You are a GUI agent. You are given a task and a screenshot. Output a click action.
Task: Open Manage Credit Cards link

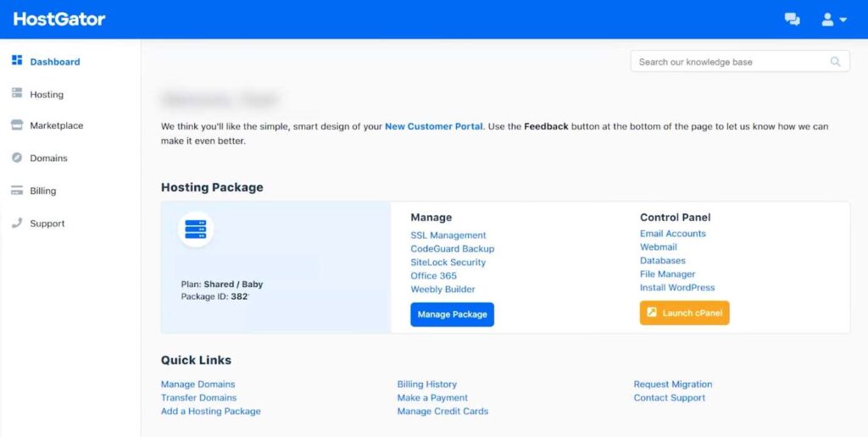click(442, 411)
